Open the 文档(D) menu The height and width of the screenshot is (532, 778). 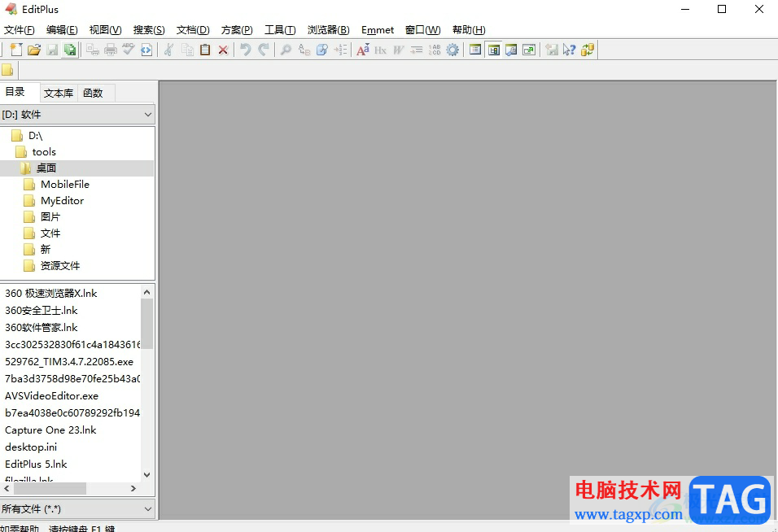pyautogui.click(x=193, y=30)
